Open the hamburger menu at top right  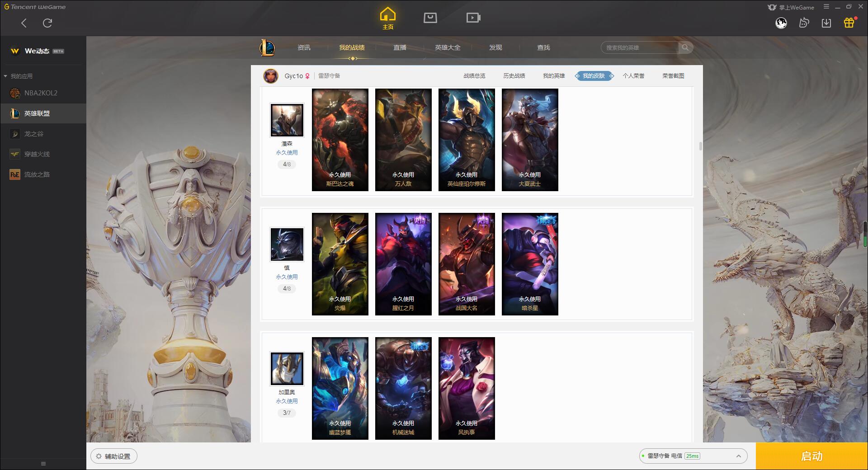coord(826,7)
